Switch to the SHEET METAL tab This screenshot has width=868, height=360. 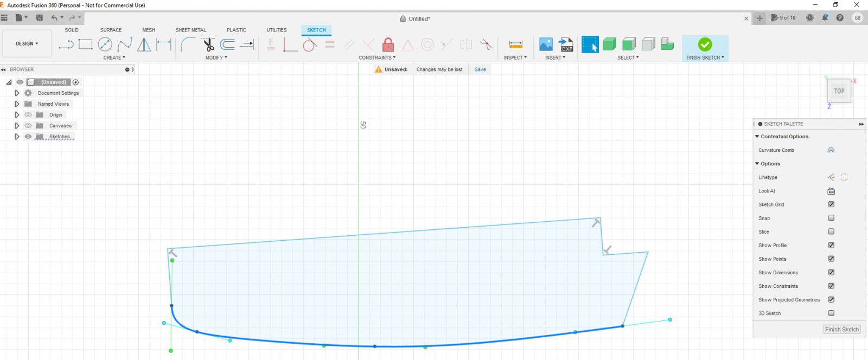click(x=191, y=30)
